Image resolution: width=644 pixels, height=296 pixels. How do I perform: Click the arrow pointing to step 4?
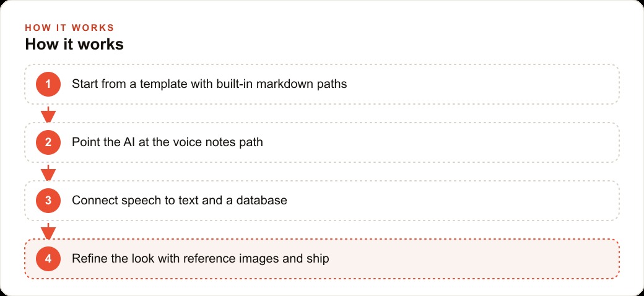[48, 231]
